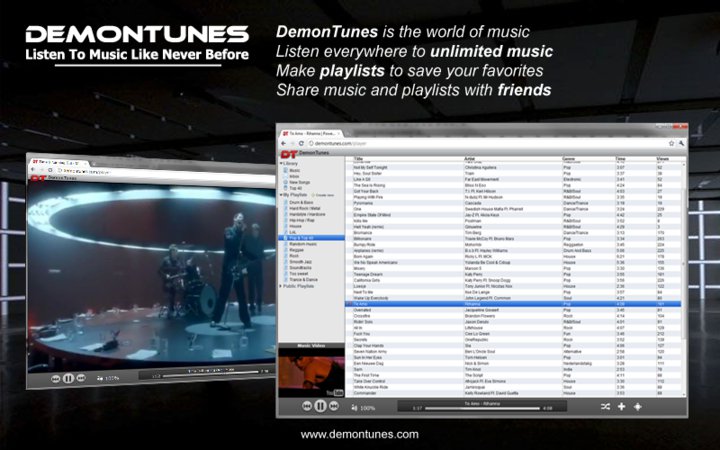Sort songs by the Genre column header
Screen dimensions: 720x450
point(568,159)
